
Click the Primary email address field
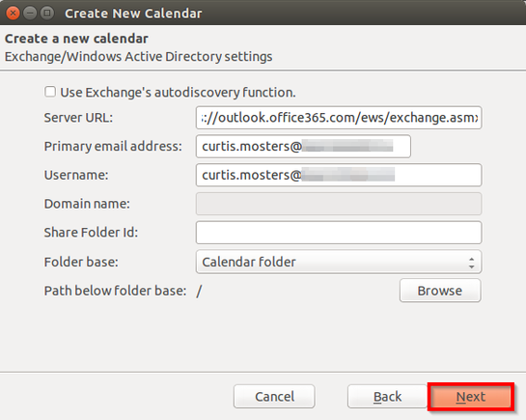tap(303, 146)
